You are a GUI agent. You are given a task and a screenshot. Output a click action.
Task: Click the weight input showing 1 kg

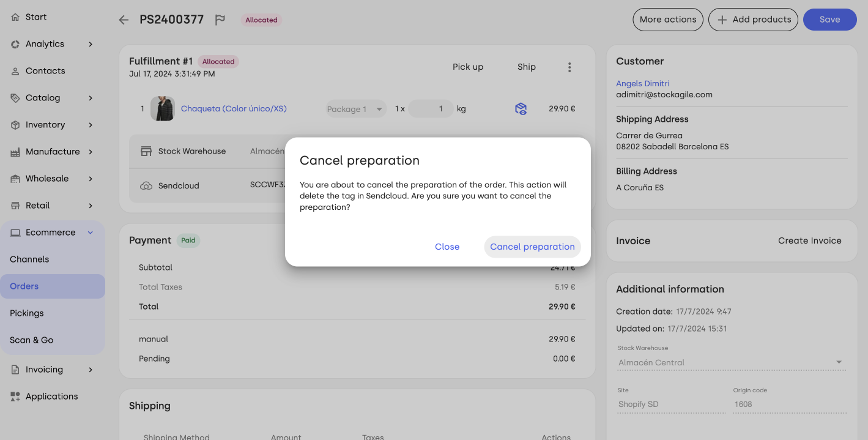click(x=431, y=109)
